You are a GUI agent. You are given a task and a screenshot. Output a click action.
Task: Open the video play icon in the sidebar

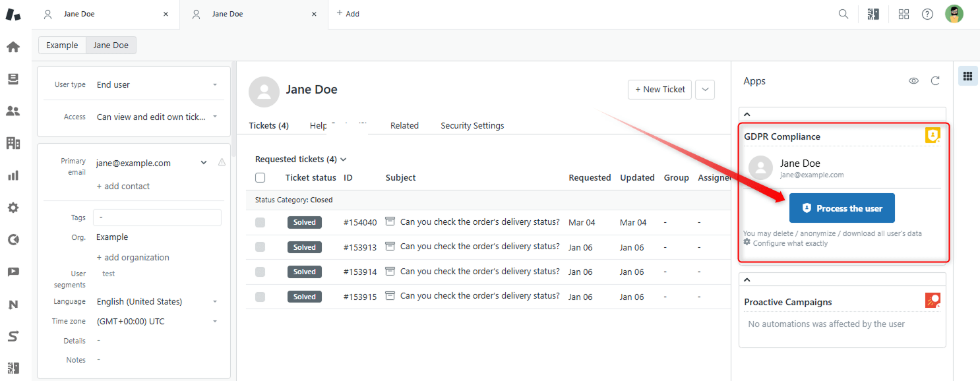pyautogui.click(x=13, y=272)
